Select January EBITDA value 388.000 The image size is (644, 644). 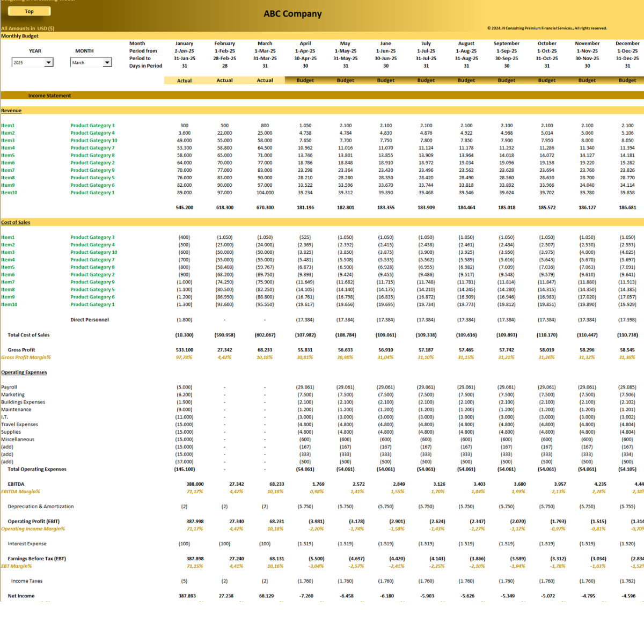(195, 484)
